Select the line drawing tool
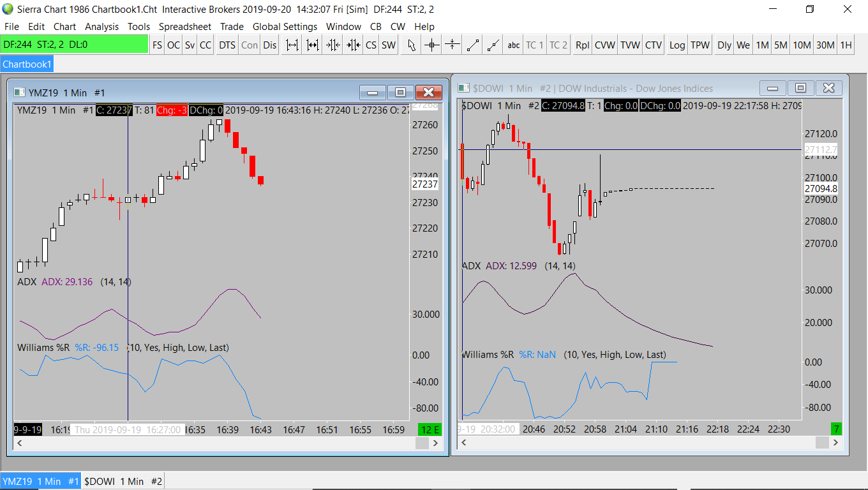 [x=473, y=45]
